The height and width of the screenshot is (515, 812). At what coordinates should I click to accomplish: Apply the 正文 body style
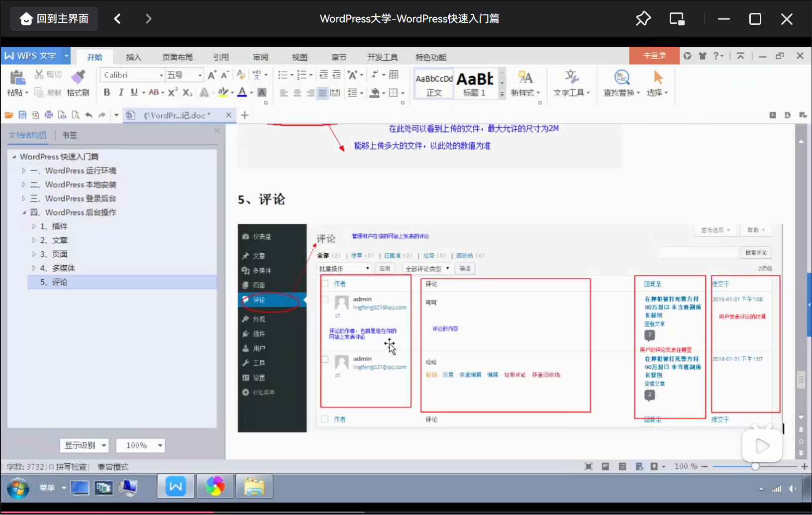[x=434, y=84]
